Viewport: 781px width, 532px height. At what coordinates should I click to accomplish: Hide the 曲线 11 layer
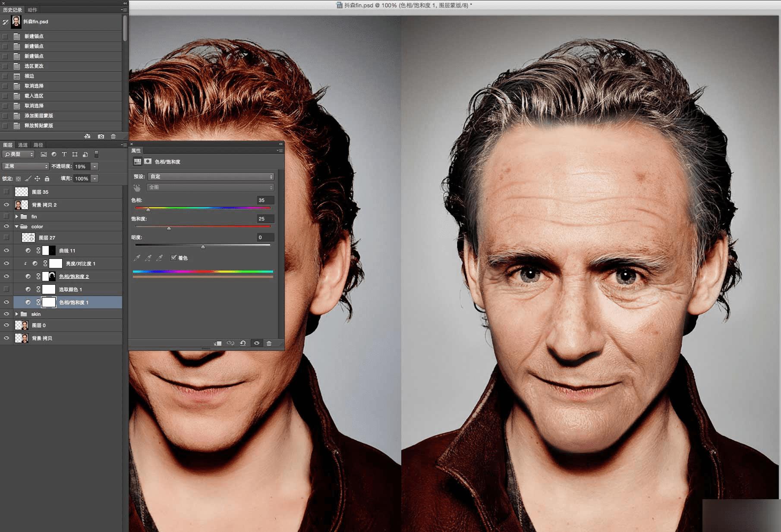click(x=6, y=251)
